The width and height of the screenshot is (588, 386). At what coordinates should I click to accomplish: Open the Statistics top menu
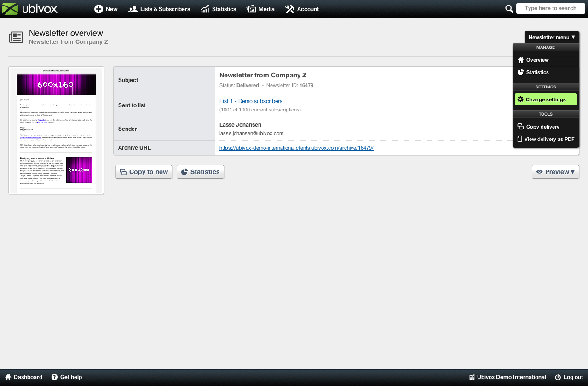click(219, 9)
